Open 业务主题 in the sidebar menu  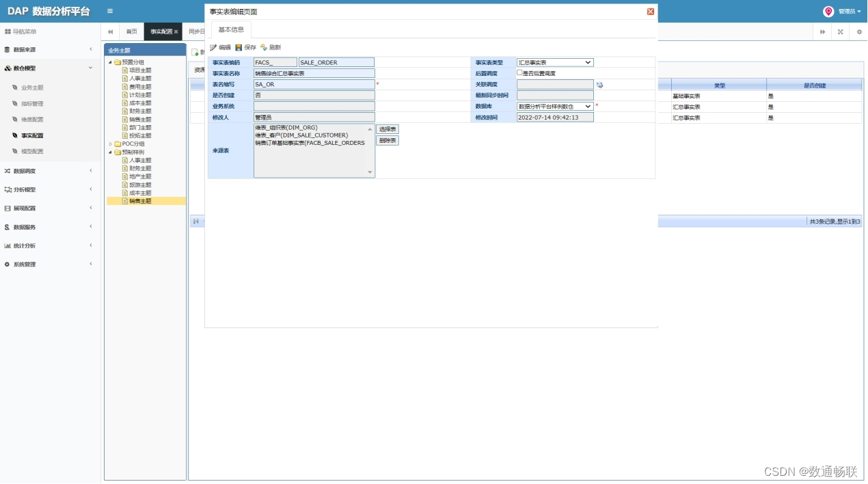pyautogui.click(x=31, y=88)
